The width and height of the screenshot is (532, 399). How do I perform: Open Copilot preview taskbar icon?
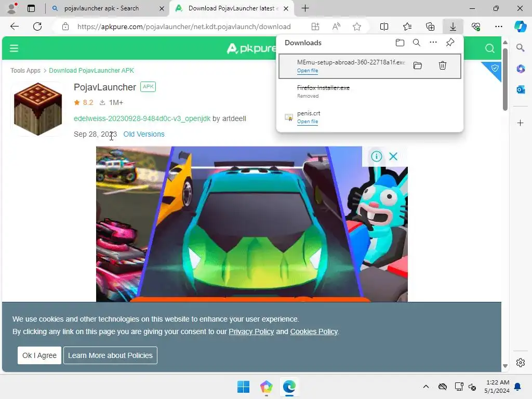pyautogui.click(x=267, y=387)
